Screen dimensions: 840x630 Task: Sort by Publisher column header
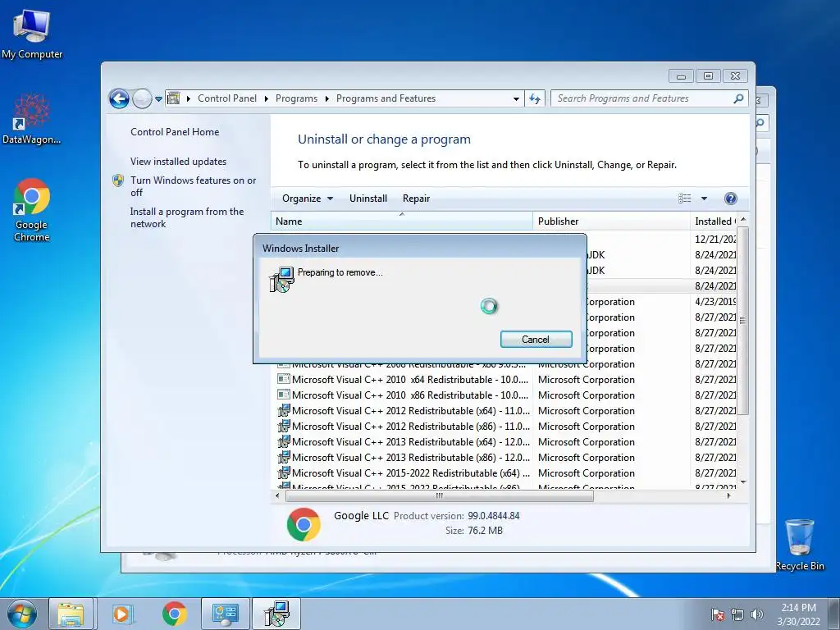(611, 221)
